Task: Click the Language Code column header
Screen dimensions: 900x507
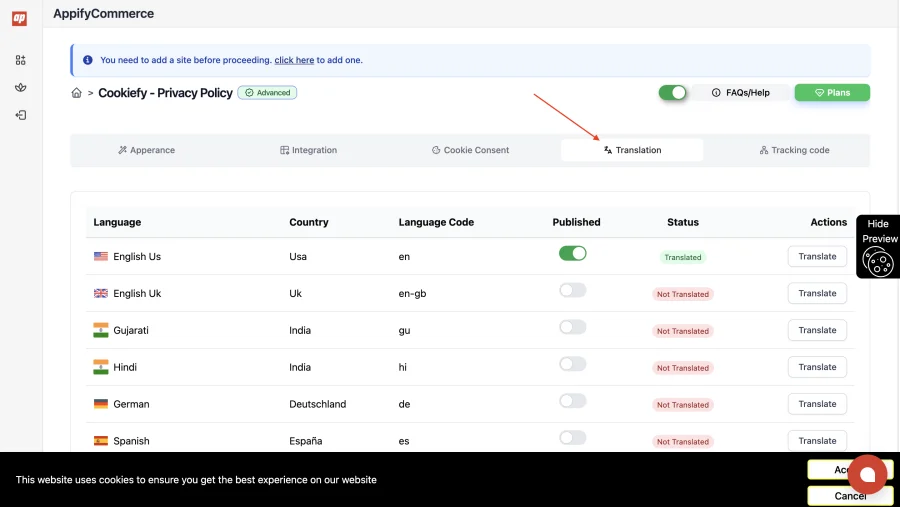Action: click(436, 222)
